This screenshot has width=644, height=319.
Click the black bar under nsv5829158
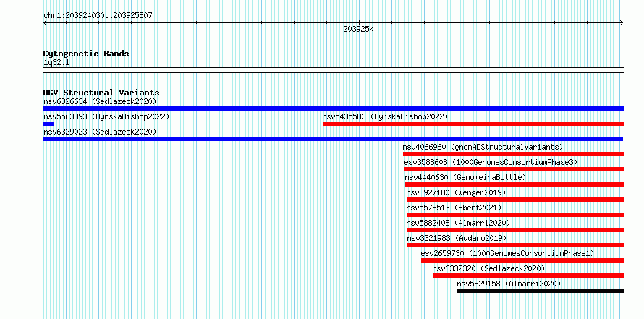(x=541, y=291)
